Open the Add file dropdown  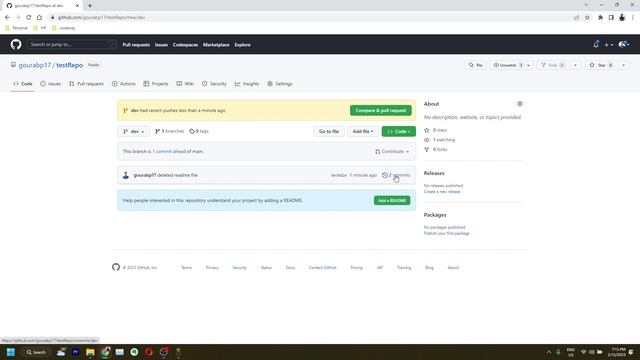362,131
